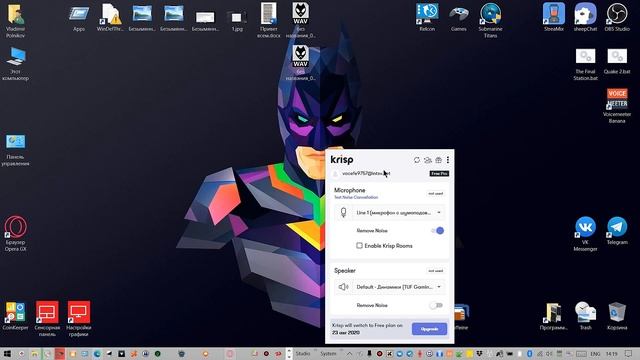Toggle Speaker Remove Noise switch
This screenshot has height=360, width=640.
pyautogui.click(x=436, y=305)
